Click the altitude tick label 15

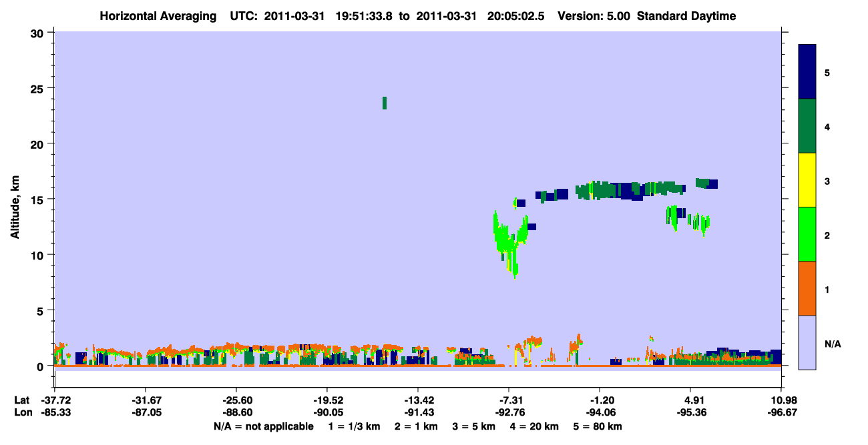pyautogui.click(x=39, y=199)
